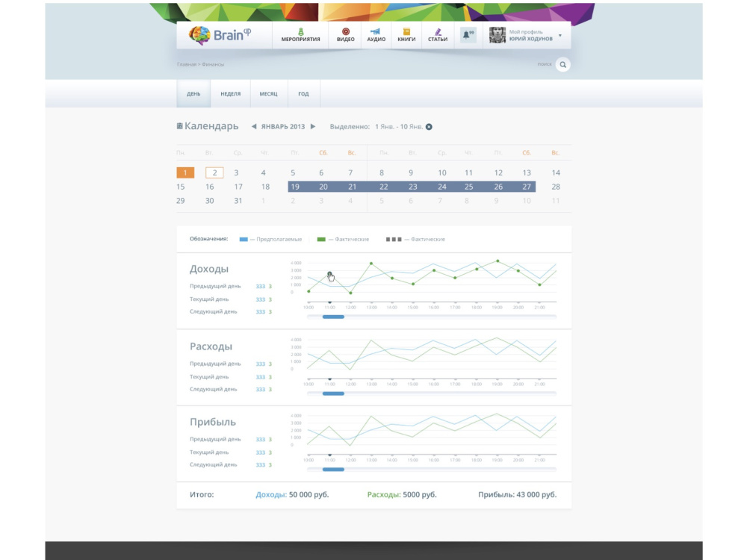Open the Книги section
Image resolution: width=747 pixels, height=560 pixels.
(406, 35)
